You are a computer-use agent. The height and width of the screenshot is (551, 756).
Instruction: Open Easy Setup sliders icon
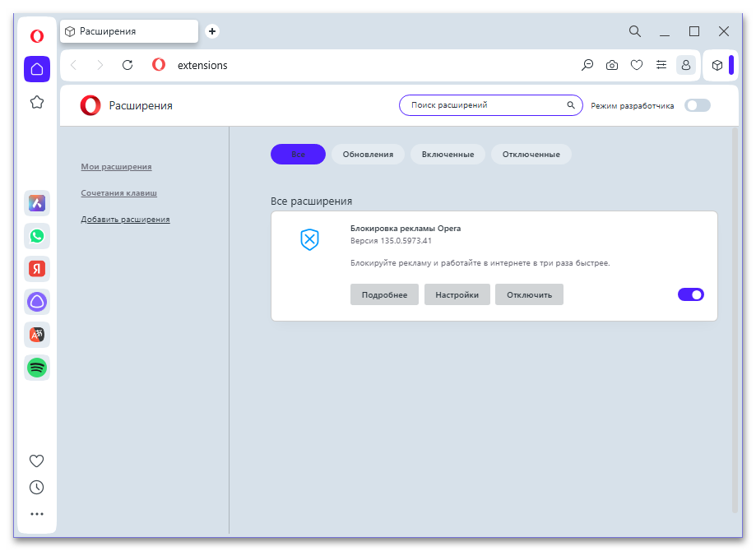coord(661,65)
